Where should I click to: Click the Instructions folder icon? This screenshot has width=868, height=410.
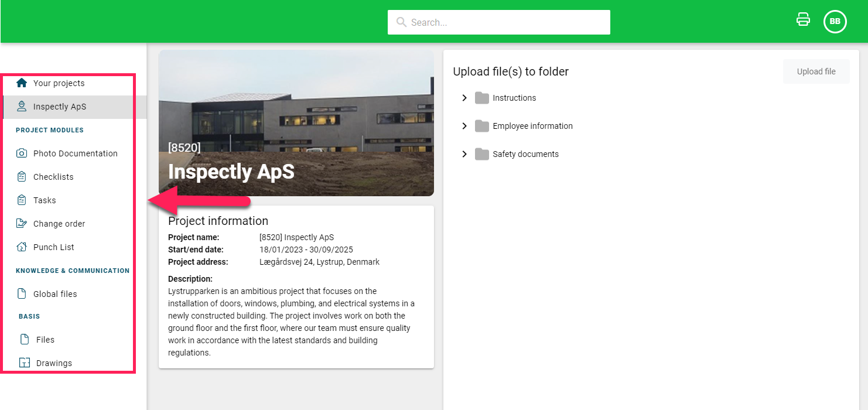pyautogui.click(x=482, y=98)
